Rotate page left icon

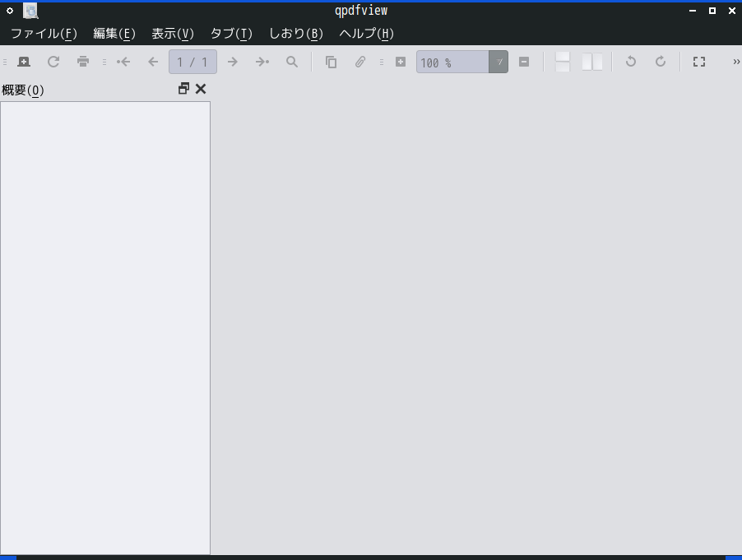(631, 62)
